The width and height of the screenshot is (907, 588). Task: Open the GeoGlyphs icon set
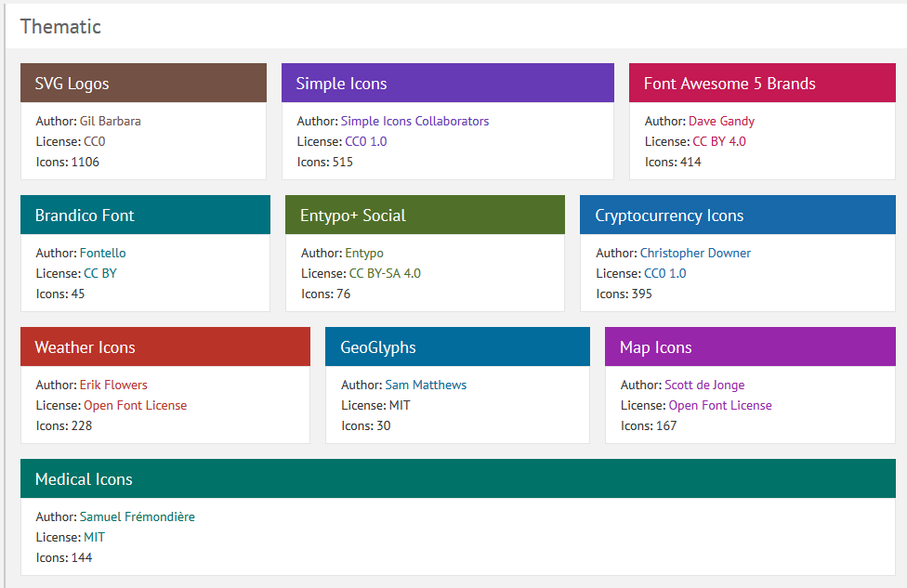click(x=457, y=346)
